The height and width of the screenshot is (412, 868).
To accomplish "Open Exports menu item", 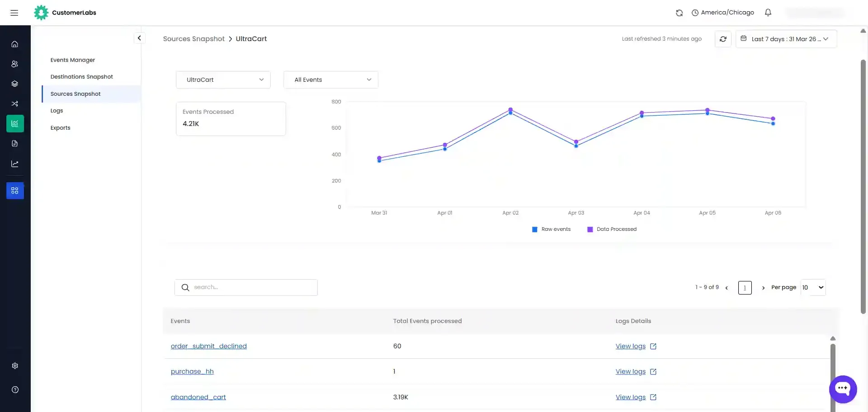I will click(x=60, y=128).
